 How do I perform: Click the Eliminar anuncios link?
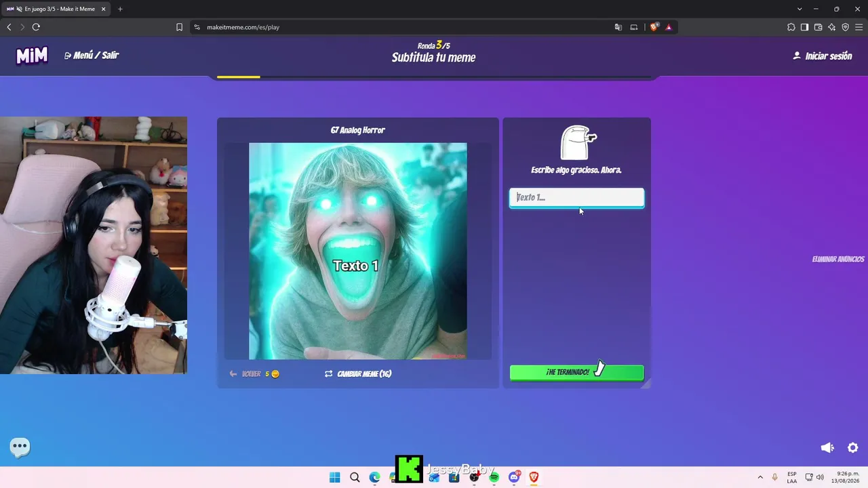tap(838, 259)
